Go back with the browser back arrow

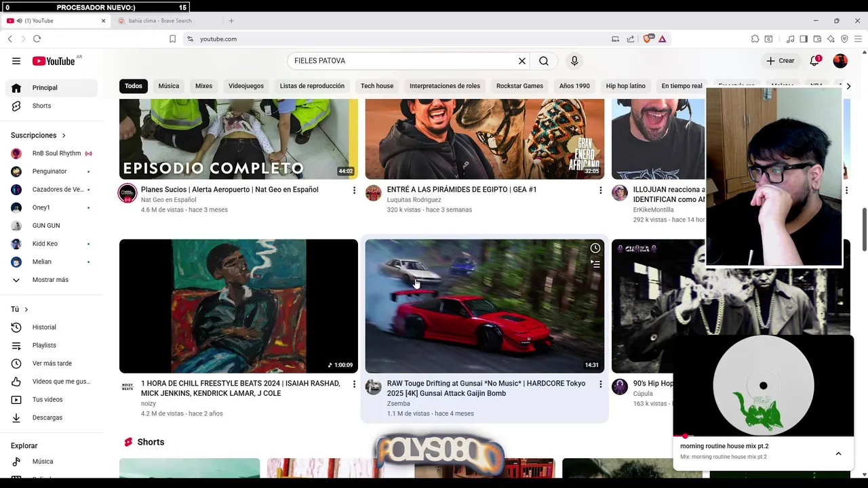click(x=10, y=39)
